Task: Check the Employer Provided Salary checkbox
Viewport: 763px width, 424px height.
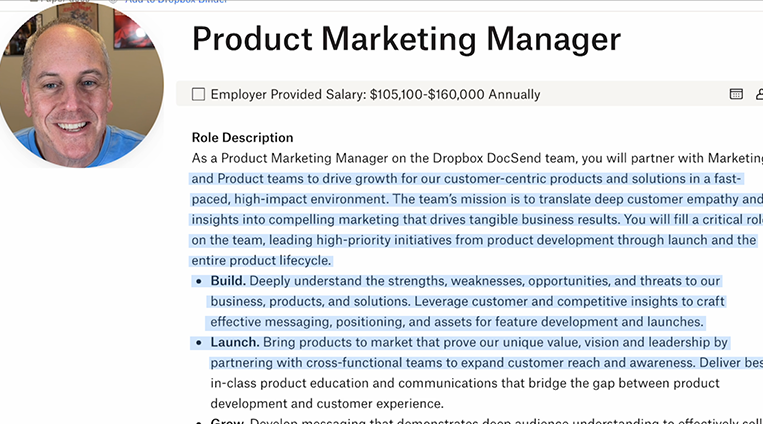Action: tap(198, 95)
